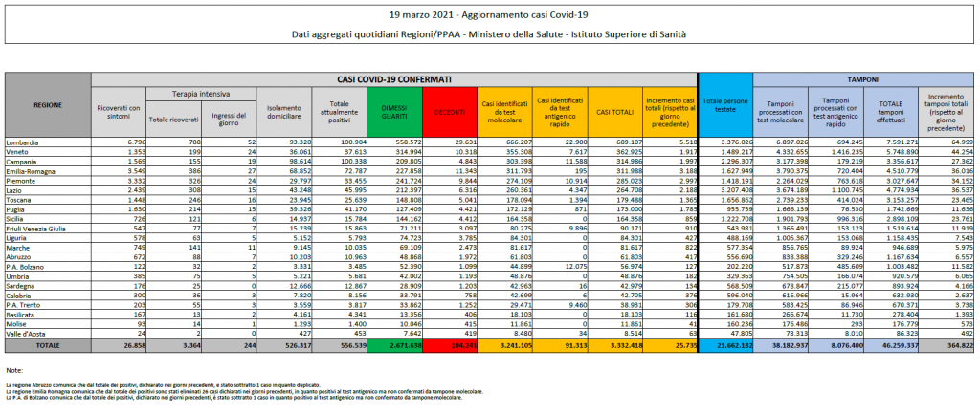This screenshot has height=416, width=980.
Task: Click the 'Veneto' region row label
Action: coord(17,150)
